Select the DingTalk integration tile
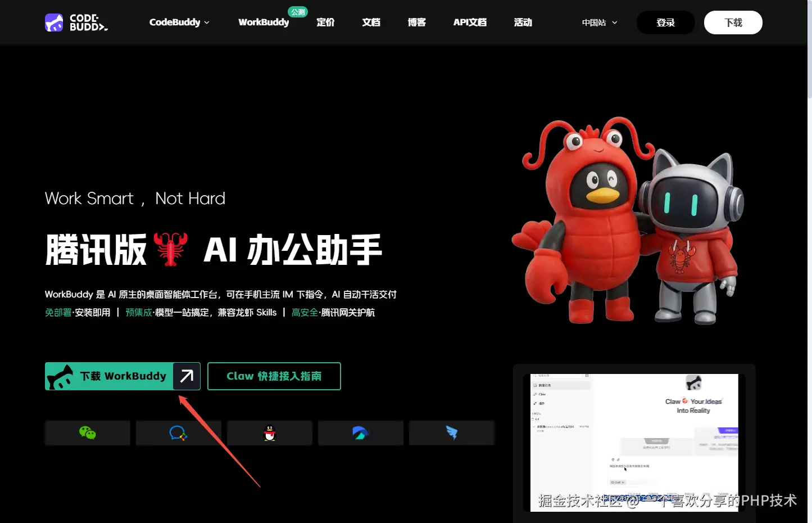 [x=452, y=433]
